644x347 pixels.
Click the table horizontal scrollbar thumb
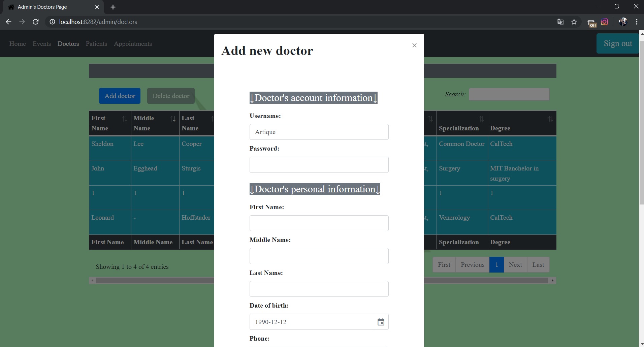tap(322, 281)
